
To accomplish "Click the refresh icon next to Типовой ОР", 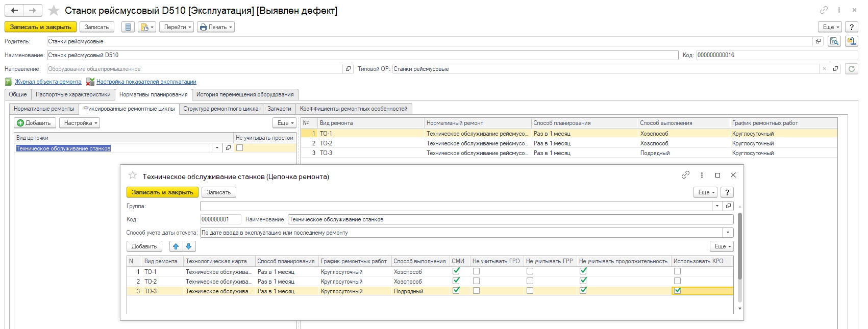I will [851, 69].
